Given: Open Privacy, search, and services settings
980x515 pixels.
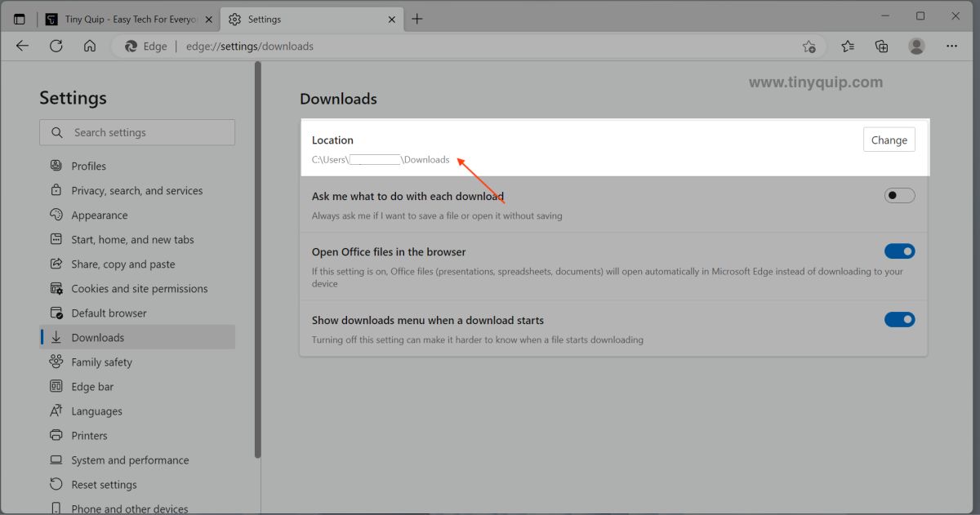Looking at the screenshot, I should (136, 190).
